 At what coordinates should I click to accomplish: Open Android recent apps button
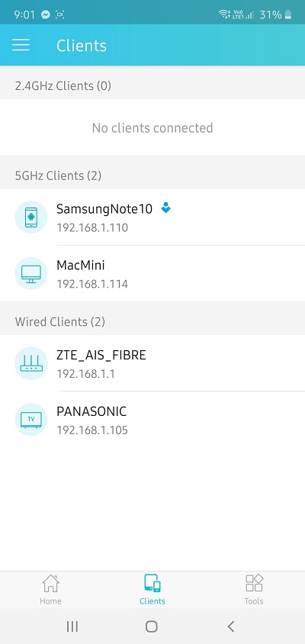72,626
